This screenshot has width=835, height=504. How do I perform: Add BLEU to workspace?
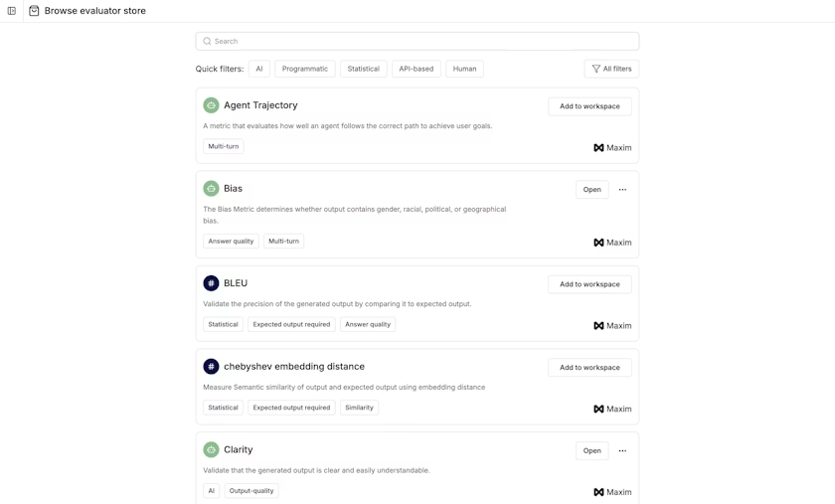[x=589, y=284]
